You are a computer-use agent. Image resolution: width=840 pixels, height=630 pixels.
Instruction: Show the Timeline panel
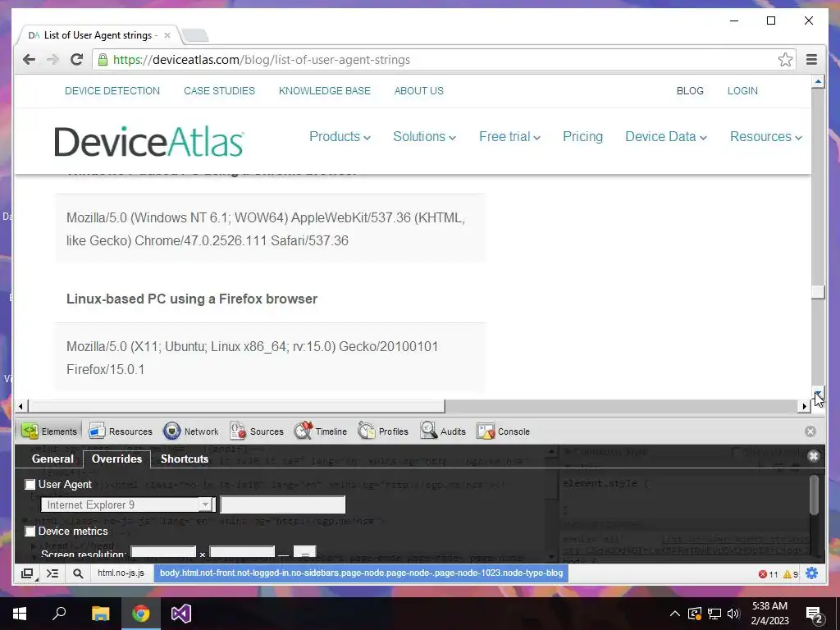321,431
